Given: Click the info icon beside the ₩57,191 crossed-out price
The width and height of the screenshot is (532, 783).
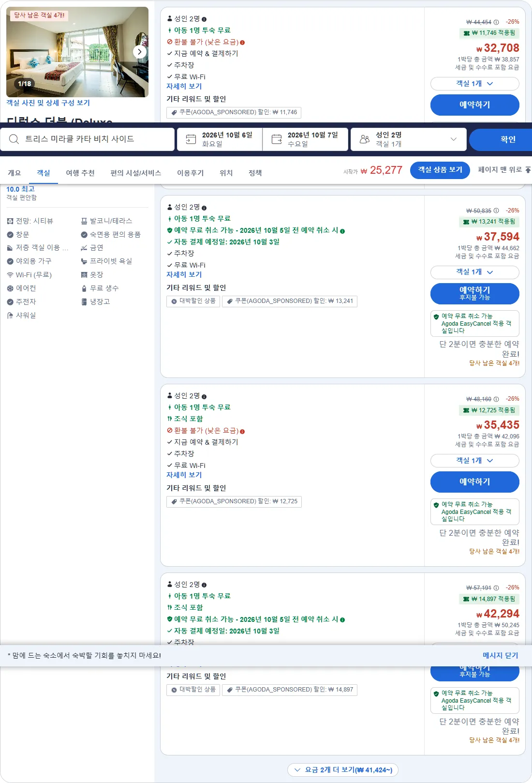Looking at the screenshot, I should (496, 588).
